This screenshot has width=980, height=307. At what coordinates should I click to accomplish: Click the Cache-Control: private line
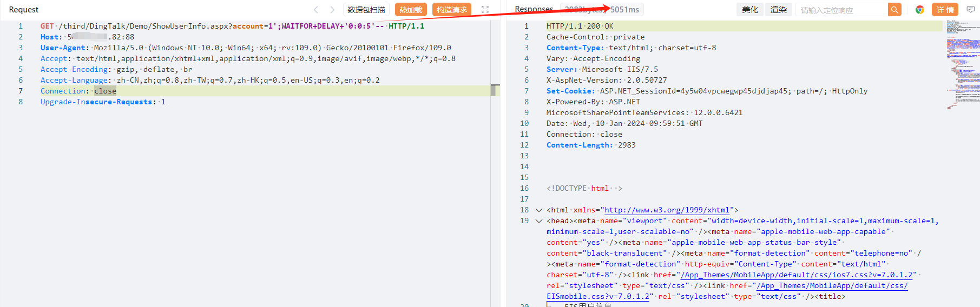[x=596, y=37]
